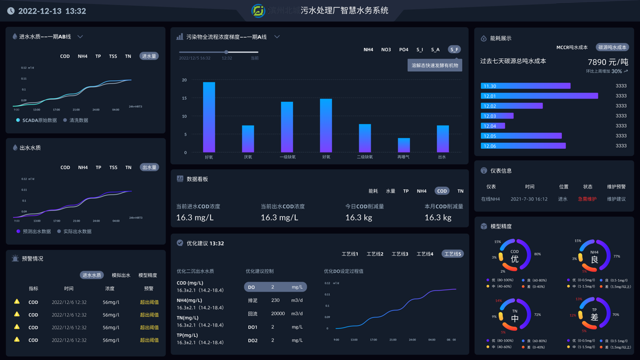Click the 11.30 cost bar
The image size is (640, 360).
coord(525,86)
